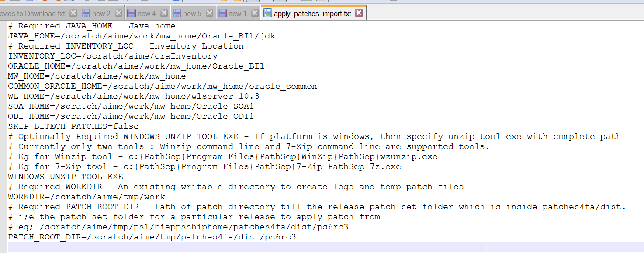Click the 'eg; /scratch/aime/tmp/ps1' comment line
This screenshot has height=253, width=644.
pyautogui.click(x=178, y=227)
